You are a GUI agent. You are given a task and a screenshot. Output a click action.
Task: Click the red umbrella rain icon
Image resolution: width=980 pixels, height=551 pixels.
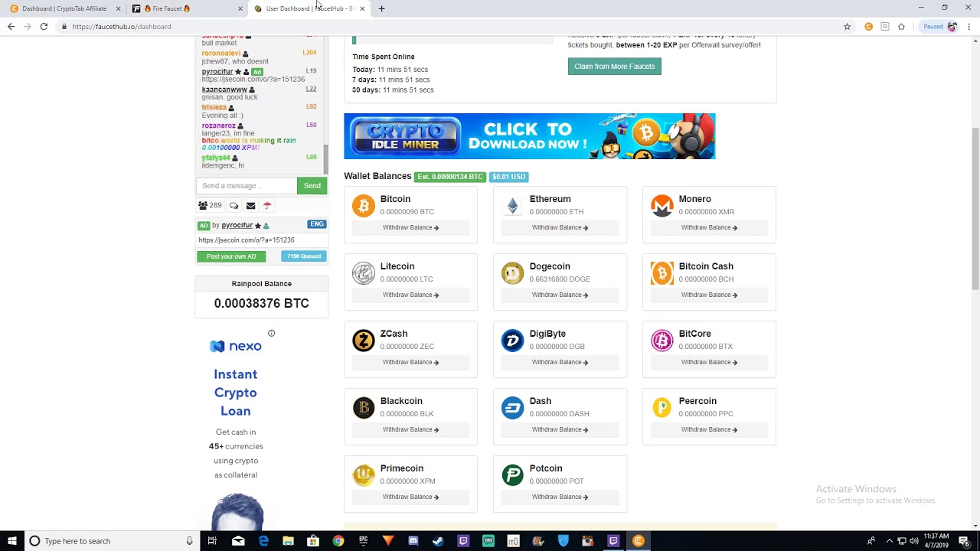[267, 205]
